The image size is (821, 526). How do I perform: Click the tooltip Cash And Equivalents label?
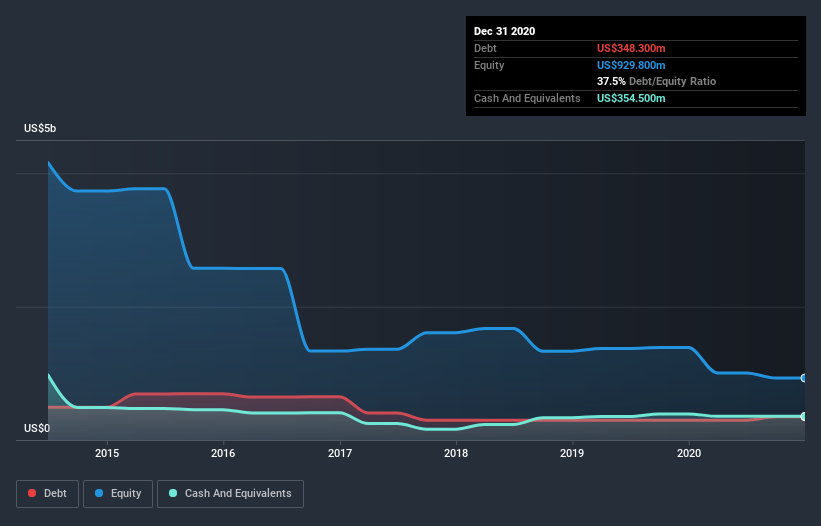[527, 98]
